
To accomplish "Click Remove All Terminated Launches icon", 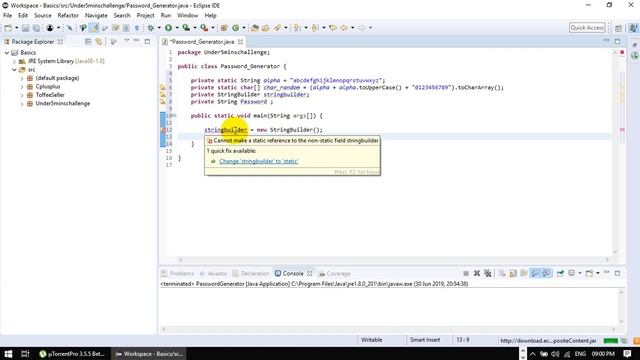I will tap(488, 273).
